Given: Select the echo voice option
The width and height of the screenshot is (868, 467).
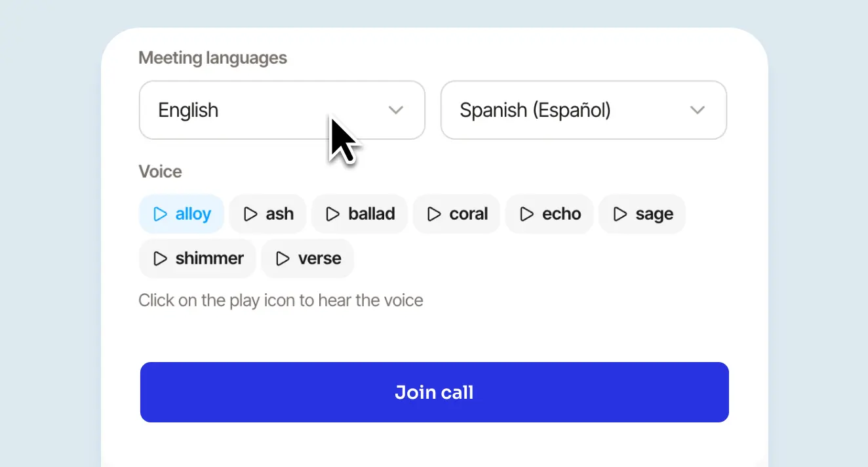Looking at the screenshot, I should 561,213.
